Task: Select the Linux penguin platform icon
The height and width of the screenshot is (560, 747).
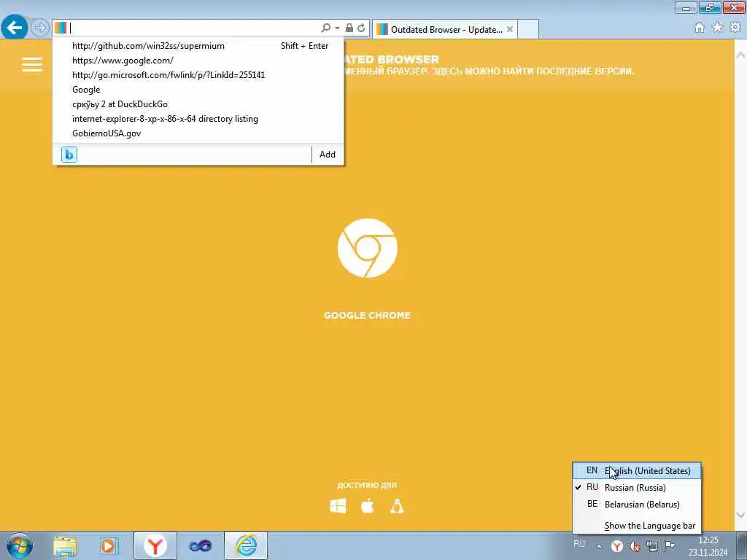Action: pos(397,506)
